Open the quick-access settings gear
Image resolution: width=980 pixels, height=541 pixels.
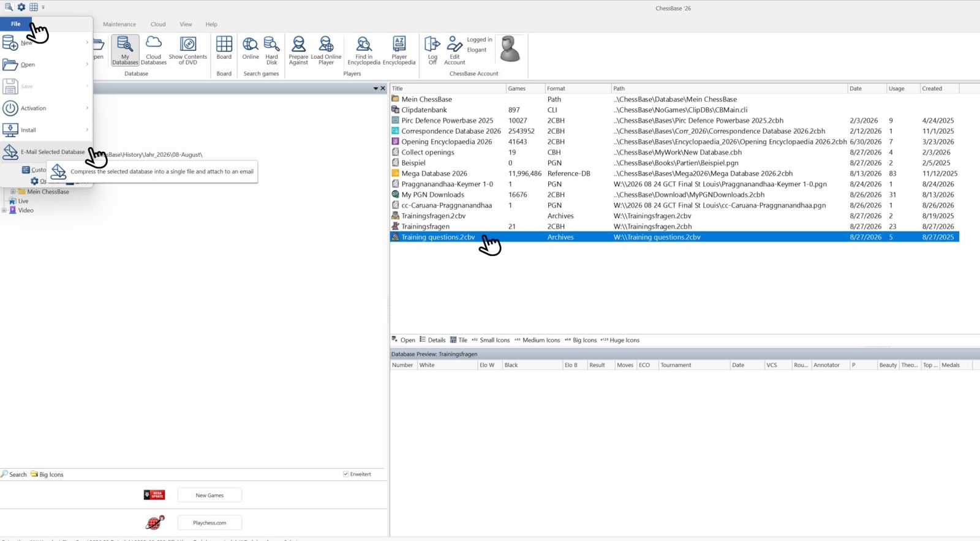21,7
